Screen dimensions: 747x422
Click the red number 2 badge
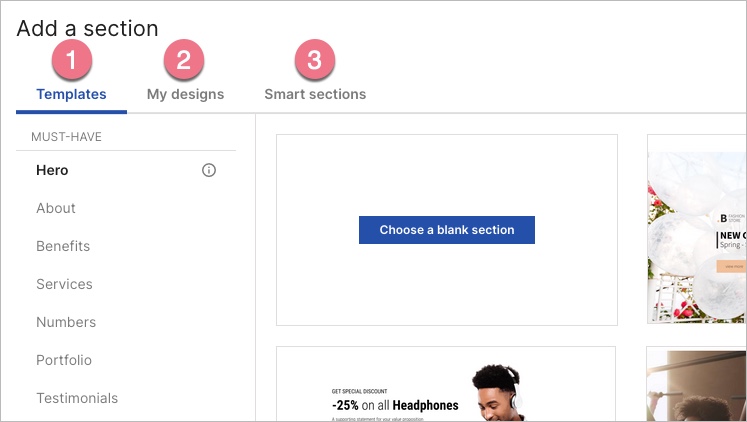[x=184, y=60]
